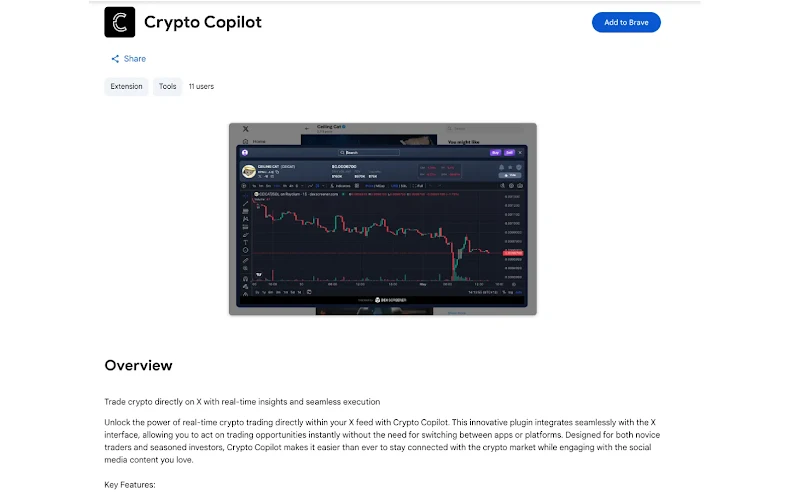790x502 pixels.
Task: Click the Crypto Copilot logo icon
Action: coord(120,22)
